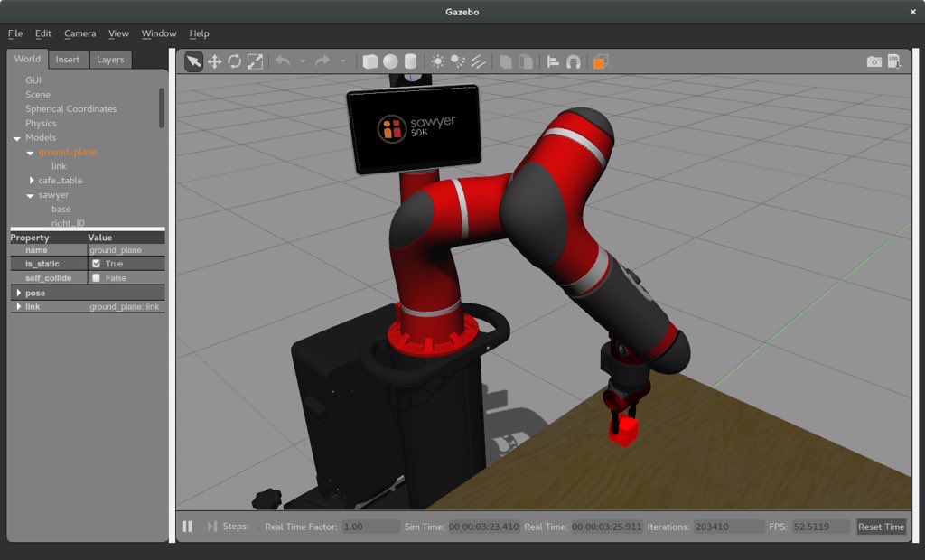The width and height of the screenshot is (925, 560).
Task: Toggle the is_static checkbox
Action: click(x=96, y=264)
